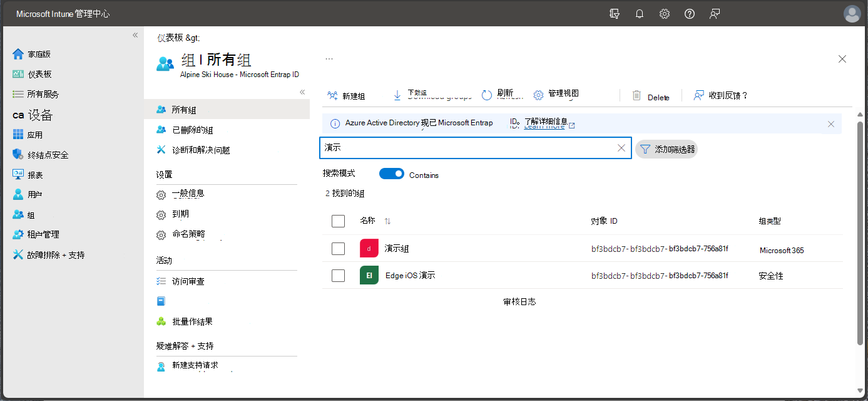Open 所有服务 in left navigation
Image resolution: width=868 pixels, height=401 pixels.
pyautogui.click(x=36, y=94)
